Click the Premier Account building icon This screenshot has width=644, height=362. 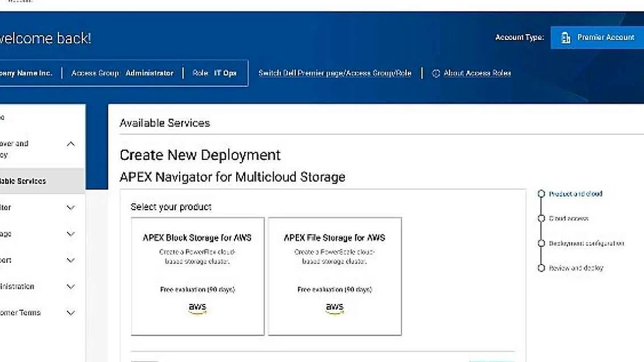[x=565, y=38]
